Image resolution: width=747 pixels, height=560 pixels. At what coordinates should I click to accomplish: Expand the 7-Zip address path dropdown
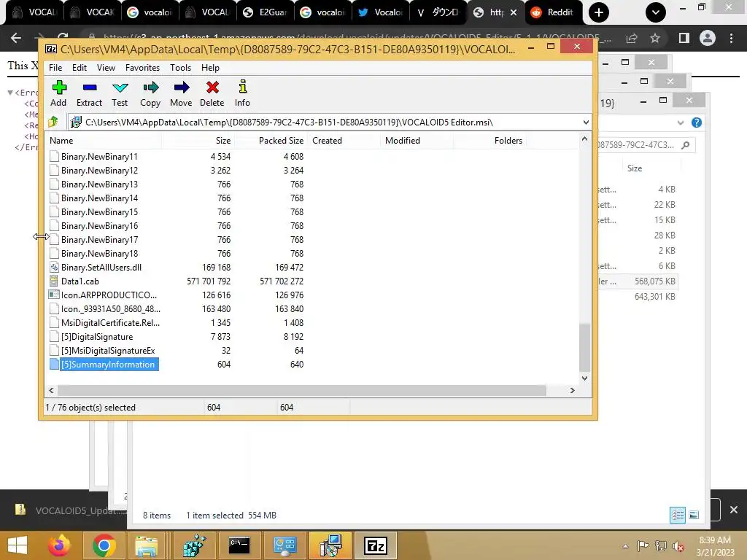point(586,122)
